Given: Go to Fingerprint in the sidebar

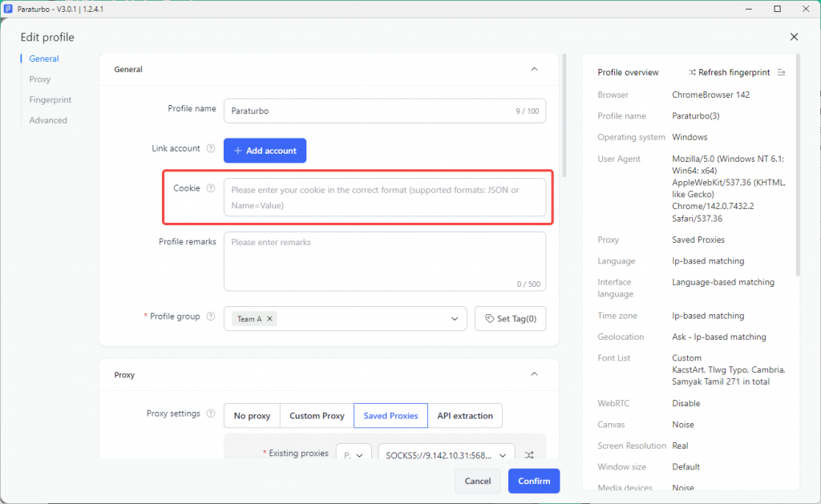Looking at the screenshot, I should [51, 99].
